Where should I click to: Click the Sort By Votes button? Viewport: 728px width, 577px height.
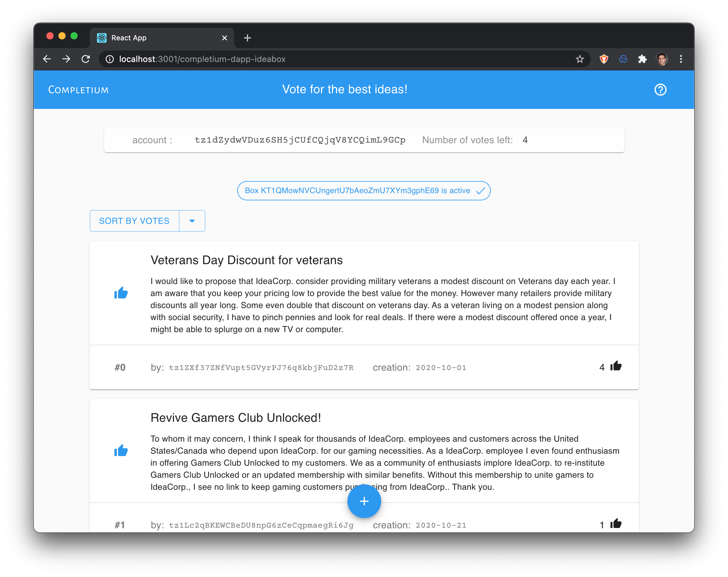[x=134, y=221]
